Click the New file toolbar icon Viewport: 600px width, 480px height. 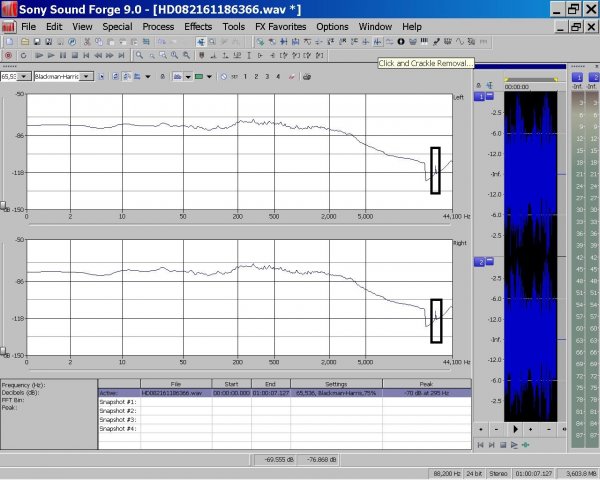tap(8, 42)
